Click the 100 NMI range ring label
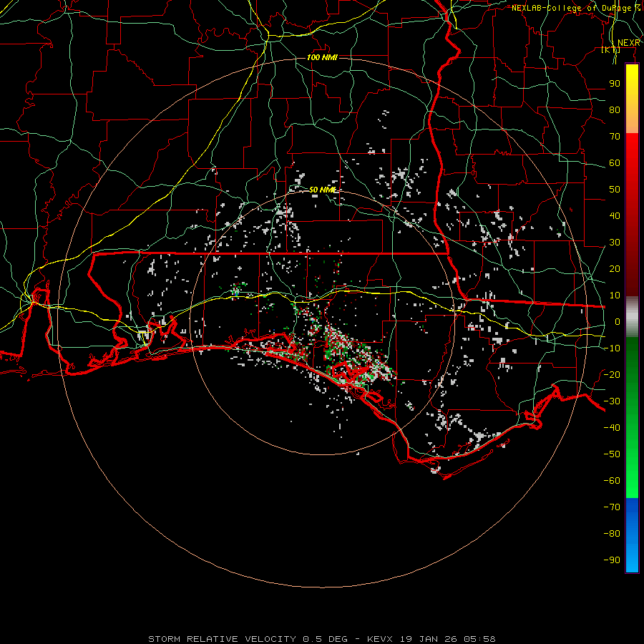This screenshot has height=644, width=644. (x=322, y=57)
